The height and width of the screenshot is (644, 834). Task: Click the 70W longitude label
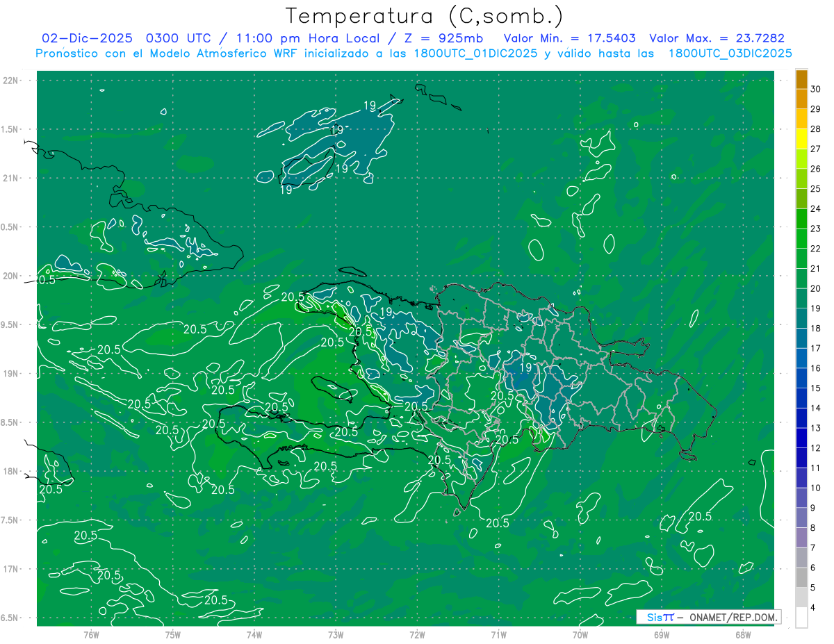[x=580, y=634]
